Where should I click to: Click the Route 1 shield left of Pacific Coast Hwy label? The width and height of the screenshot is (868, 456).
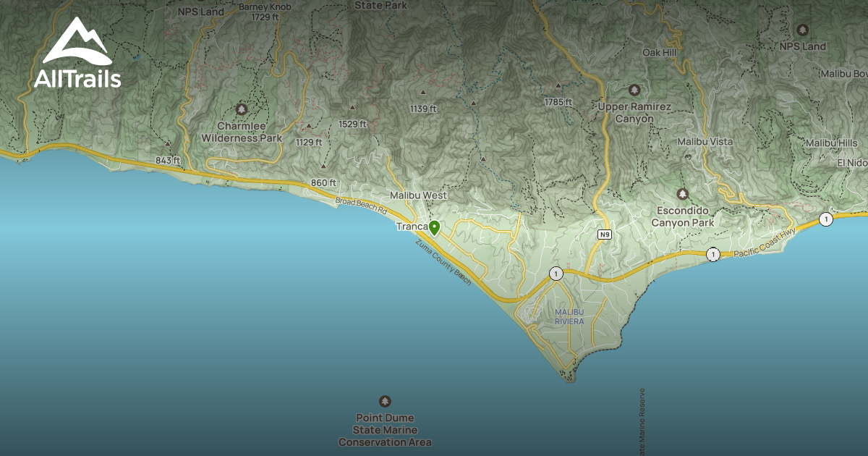pos(714,255)
